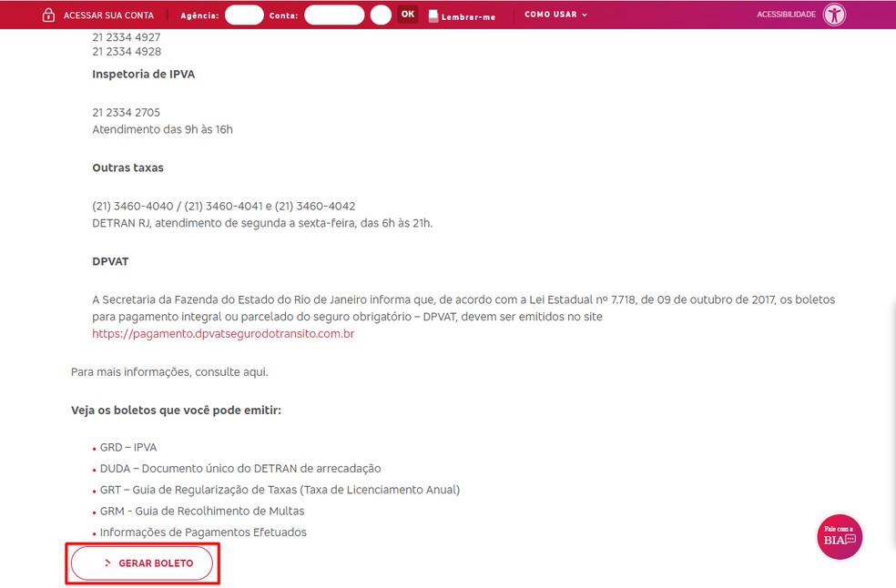
Task: Focus the Agência input field
Action: tap(244, 15)
